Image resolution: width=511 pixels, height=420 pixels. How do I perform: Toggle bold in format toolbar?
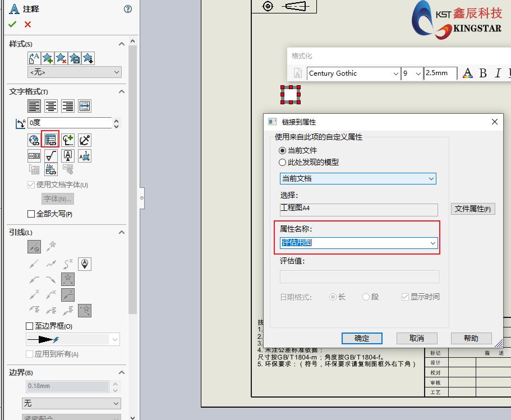pyautogui.click(x=484, y=73)
